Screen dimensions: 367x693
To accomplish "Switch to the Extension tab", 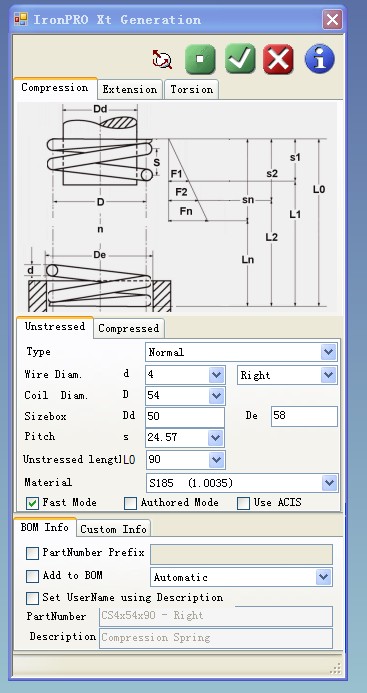I will coord(130,89).
